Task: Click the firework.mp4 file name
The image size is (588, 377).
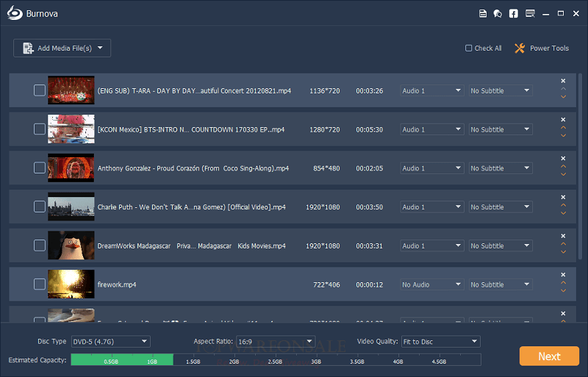Action: 117,284
